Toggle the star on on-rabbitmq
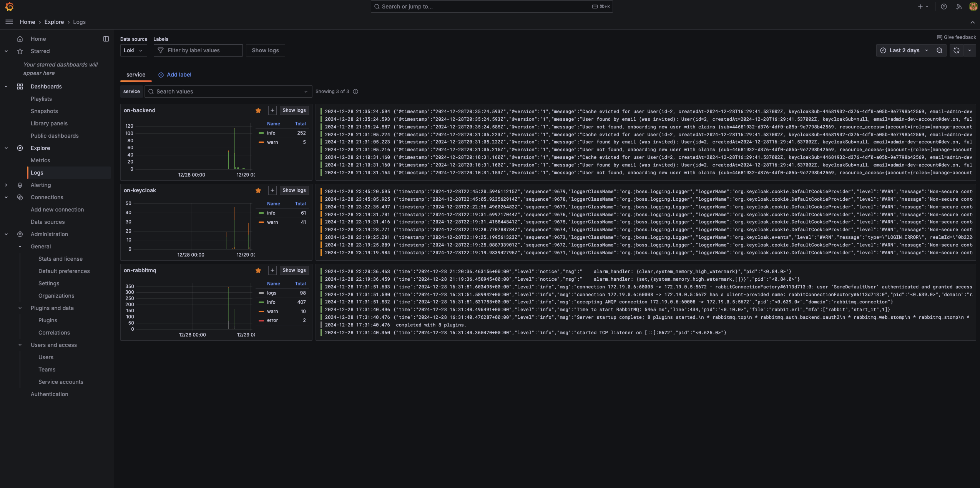Screen dimensions: 980x488 point(258,270)
